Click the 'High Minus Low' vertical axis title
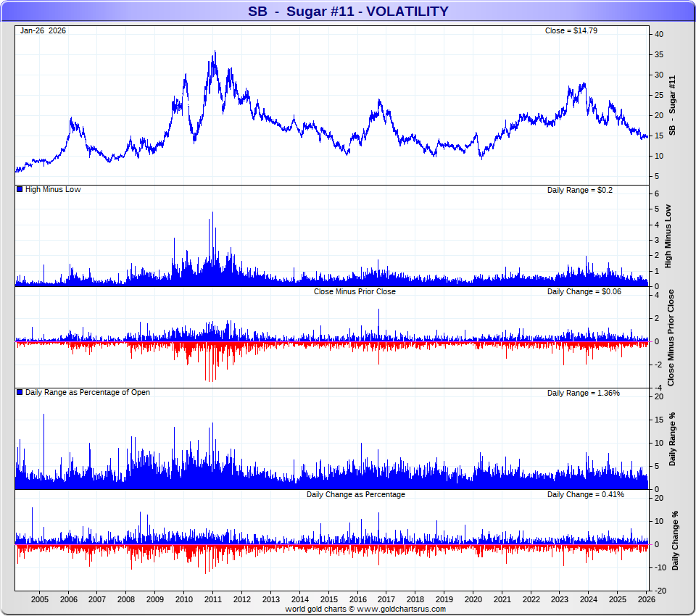 point(668,236)
